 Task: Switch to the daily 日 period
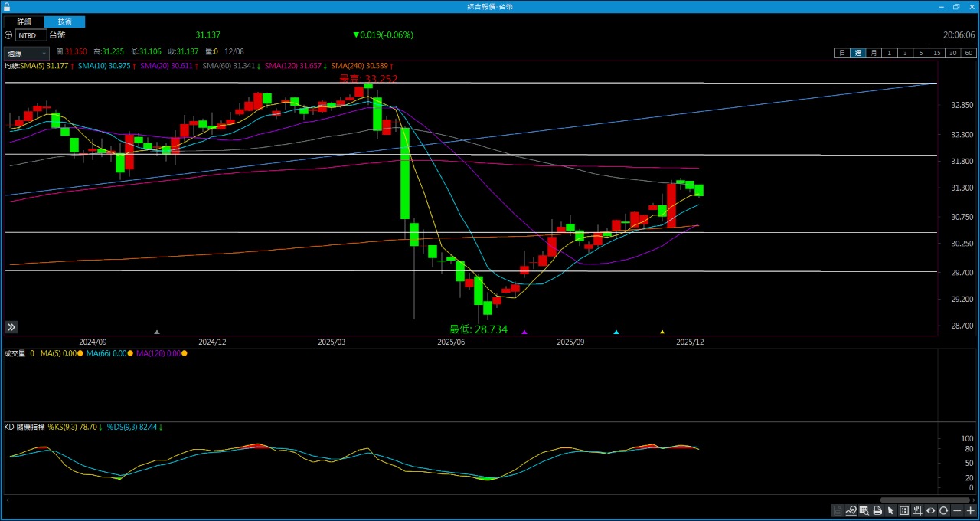coord(841,53)
